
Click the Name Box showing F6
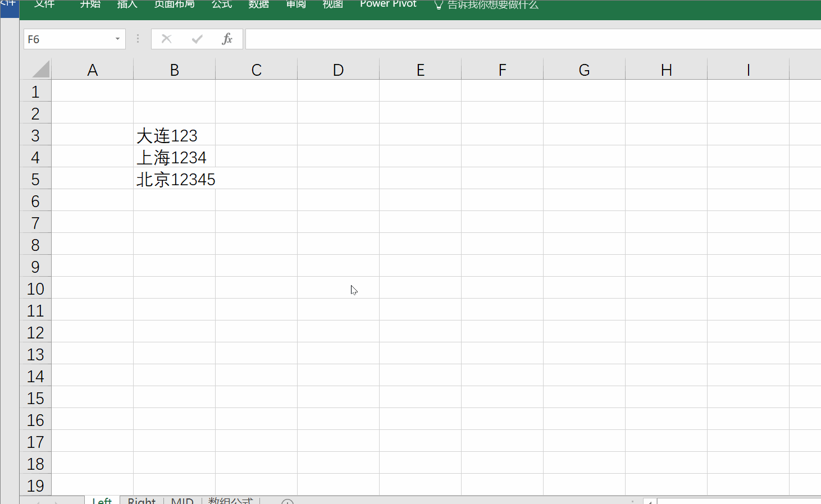(x=67, y=39)
